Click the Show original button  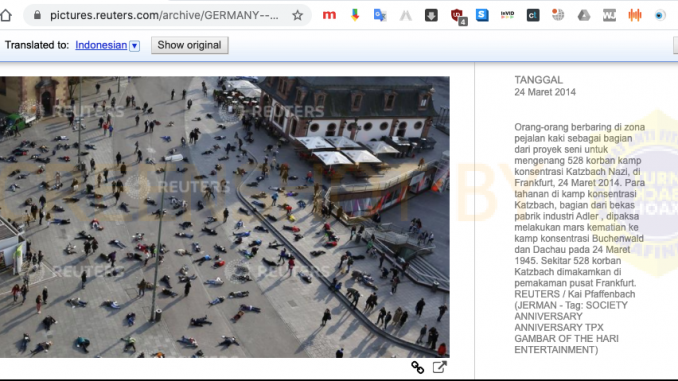click(189, 45)
